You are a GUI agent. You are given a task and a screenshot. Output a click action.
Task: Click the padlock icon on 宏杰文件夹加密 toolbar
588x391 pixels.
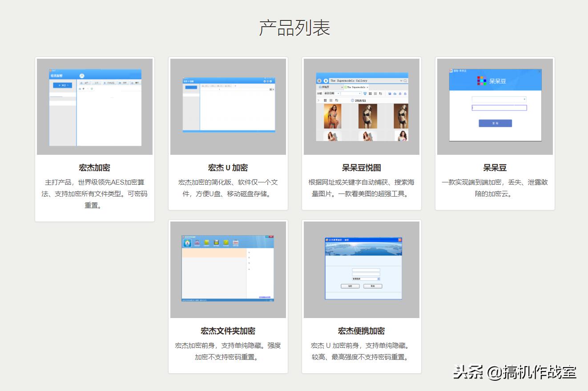coord(197,242)
